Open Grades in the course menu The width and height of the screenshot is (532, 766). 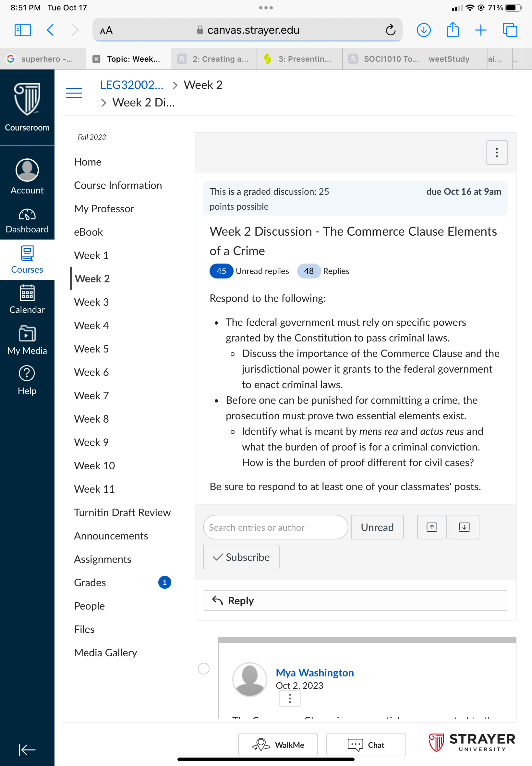[90, 582]
